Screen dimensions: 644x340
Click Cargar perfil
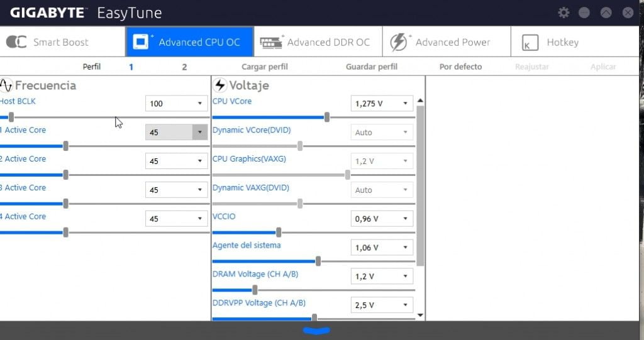tap(265, 67)
